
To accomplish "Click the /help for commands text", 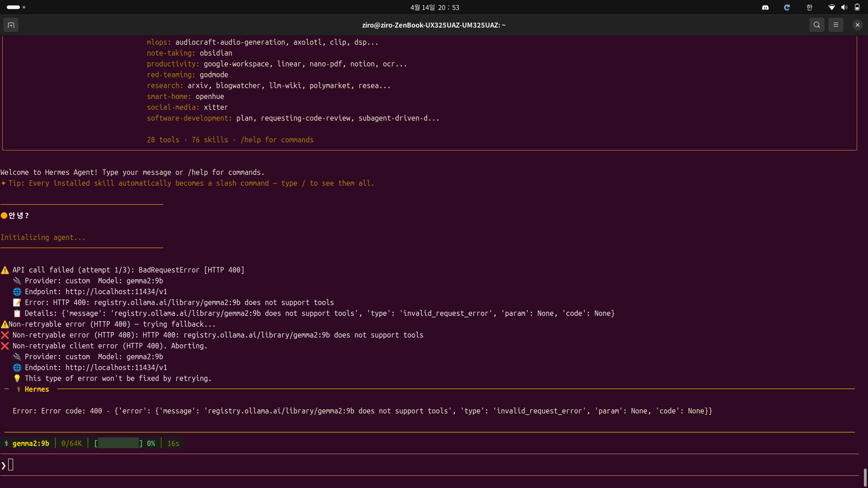I will pos(277,140).
